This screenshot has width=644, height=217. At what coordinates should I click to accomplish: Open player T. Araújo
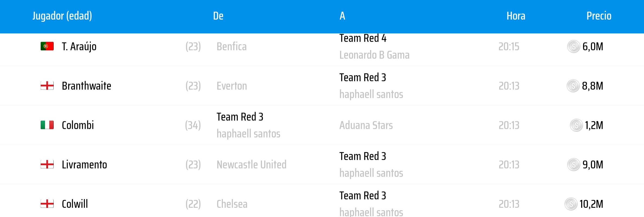(x=79, y=47)
